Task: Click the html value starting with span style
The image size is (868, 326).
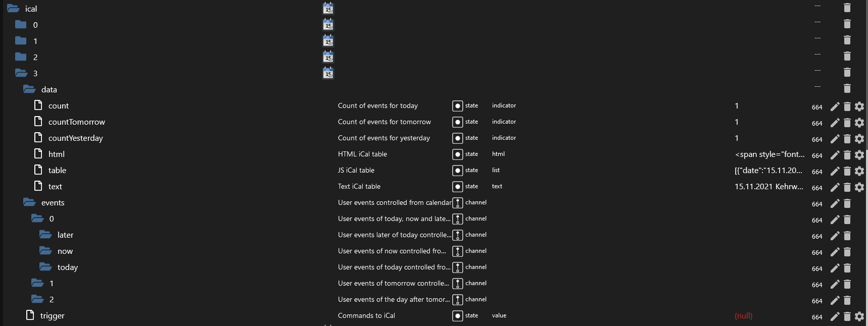Action: tap(769, 154)
